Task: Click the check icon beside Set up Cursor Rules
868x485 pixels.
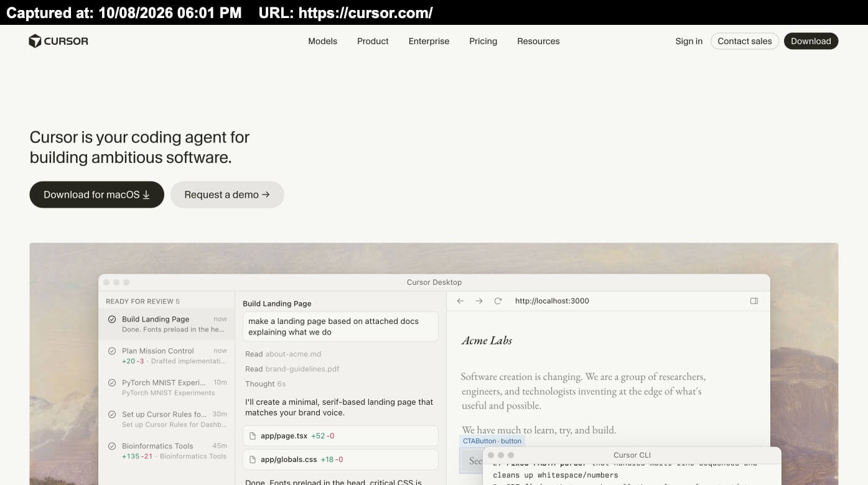Action: [x=112, y=414]
